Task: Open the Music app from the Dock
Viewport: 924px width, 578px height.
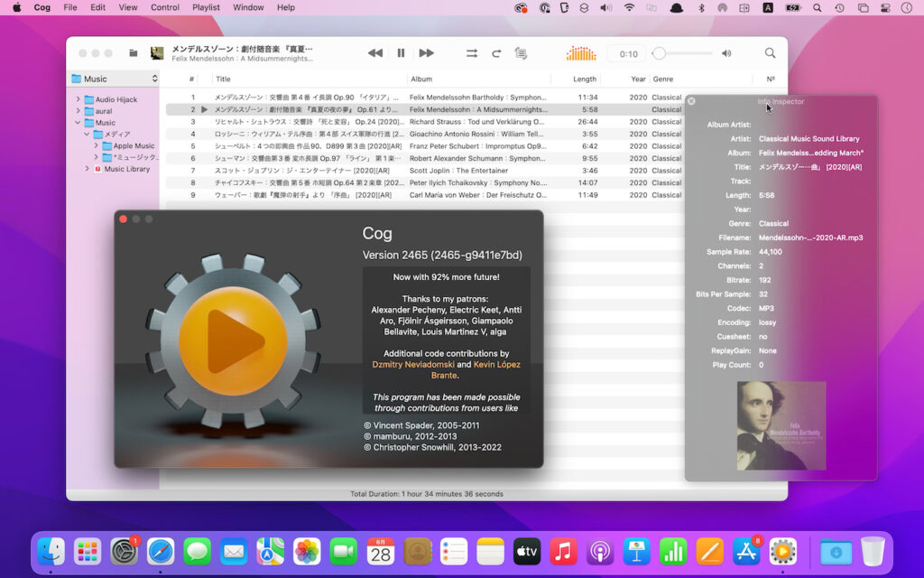Action: (565, 550)
